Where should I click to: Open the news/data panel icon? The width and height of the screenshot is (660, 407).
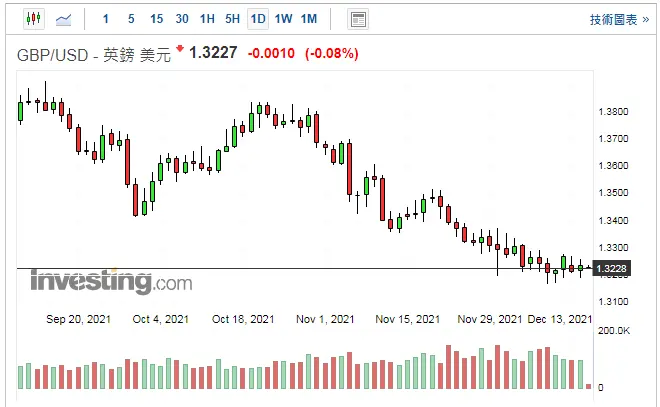[x=357, y=19]
